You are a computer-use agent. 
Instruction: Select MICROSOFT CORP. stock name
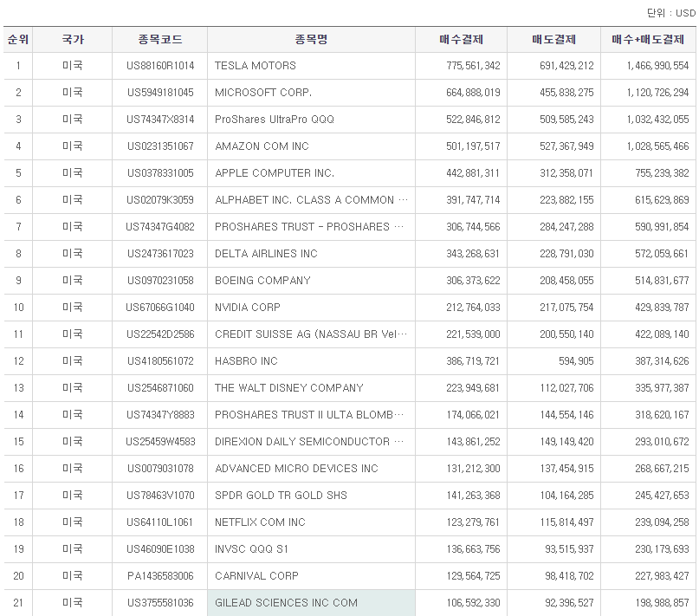click(x=263, y=93)
